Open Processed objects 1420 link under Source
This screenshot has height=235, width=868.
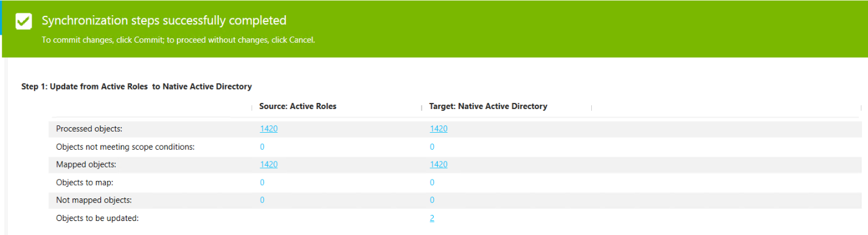268,128
